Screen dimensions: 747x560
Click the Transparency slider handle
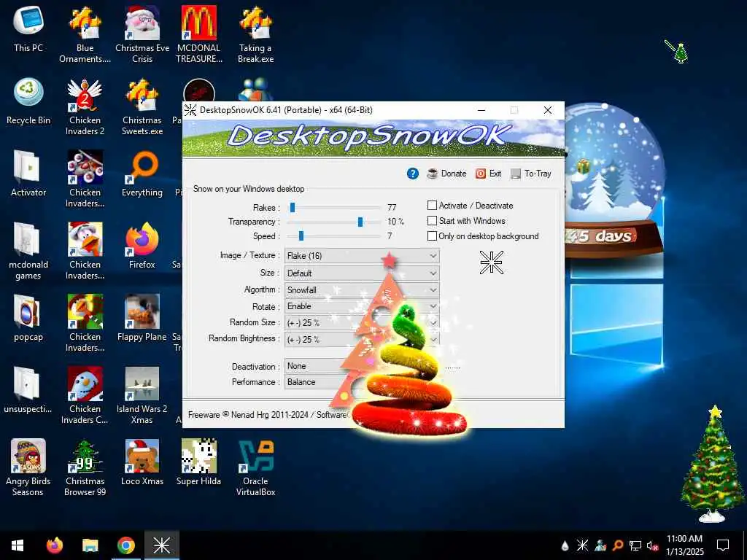(360, 222)
